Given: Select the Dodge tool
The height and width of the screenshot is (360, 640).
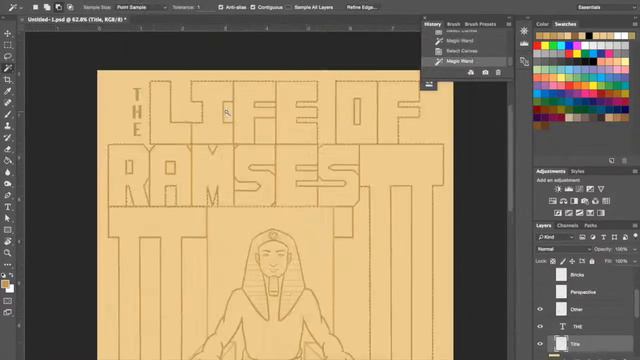Looking at the screenshot, I should click(x=7, y=184).
